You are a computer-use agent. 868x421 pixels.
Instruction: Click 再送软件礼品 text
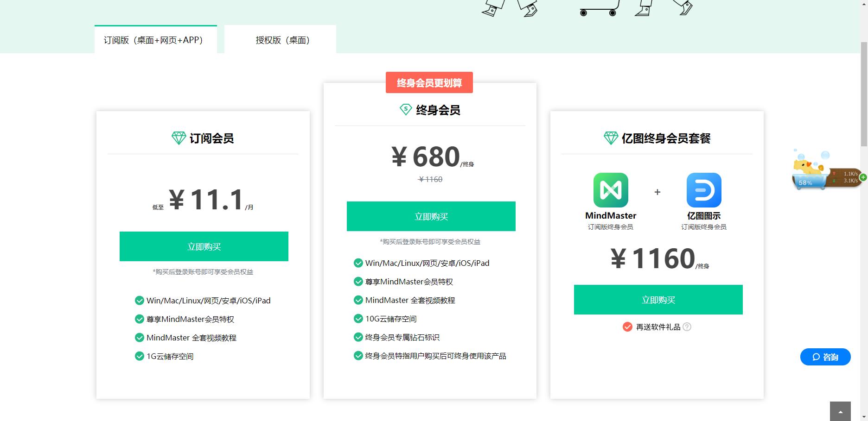point(658,327)
